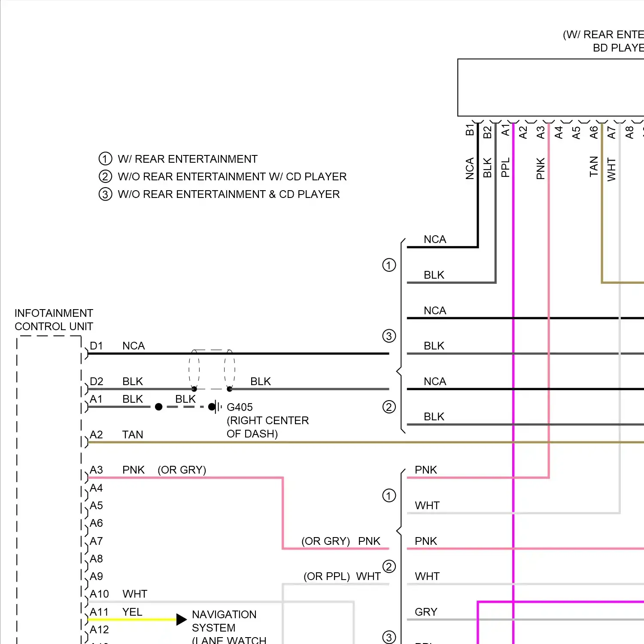Select pin A4 on the Infotainment Control Unit
This screenshot has width=644, height=644.
[96, 488]
